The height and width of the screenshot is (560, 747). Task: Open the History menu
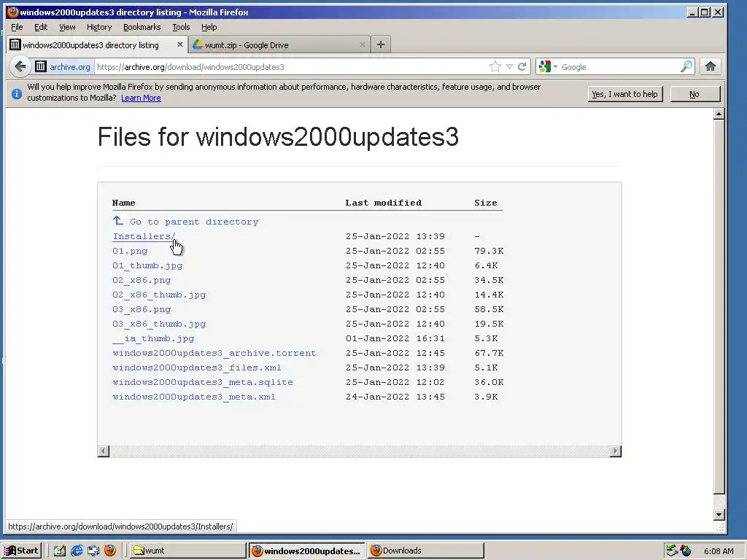point(99,27)
